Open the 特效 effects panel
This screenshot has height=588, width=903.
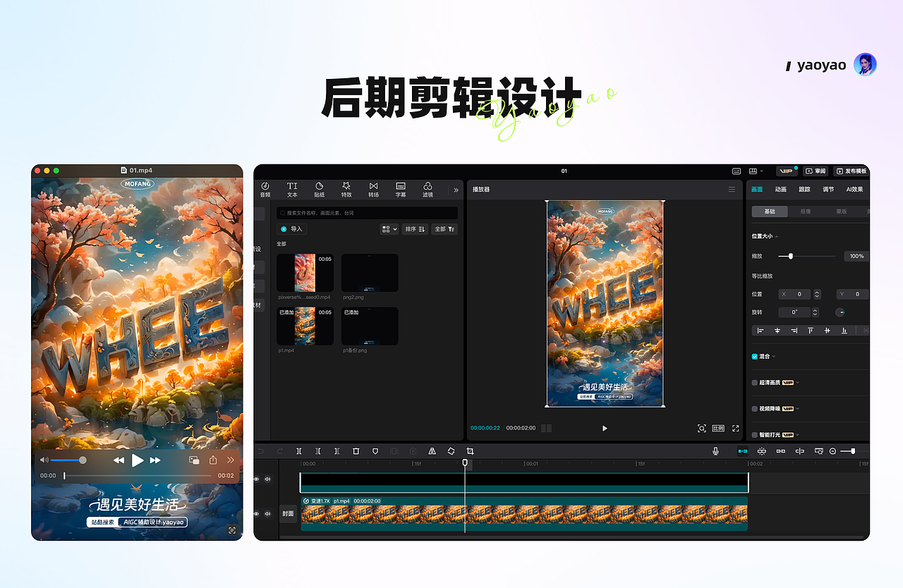(346, 190)
